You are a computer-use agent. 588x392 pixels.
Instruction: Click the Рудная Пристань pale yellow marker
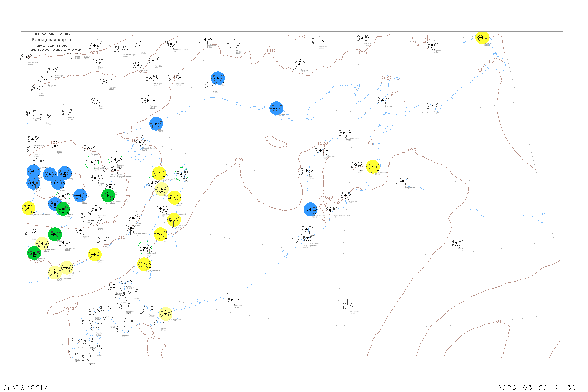coord(55,272)
